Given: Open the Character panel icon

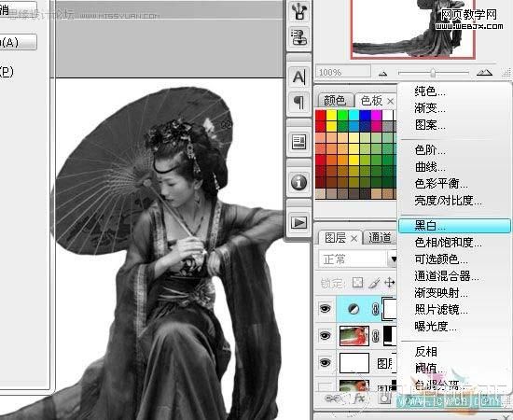Looking at the screenshot, I should 298,77.
